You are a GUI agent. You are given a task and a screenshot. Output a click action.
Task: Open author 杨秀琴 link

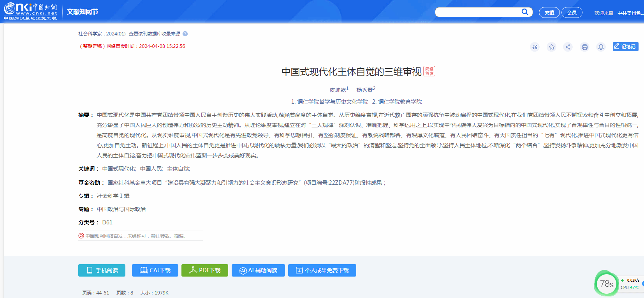[364, 90]
